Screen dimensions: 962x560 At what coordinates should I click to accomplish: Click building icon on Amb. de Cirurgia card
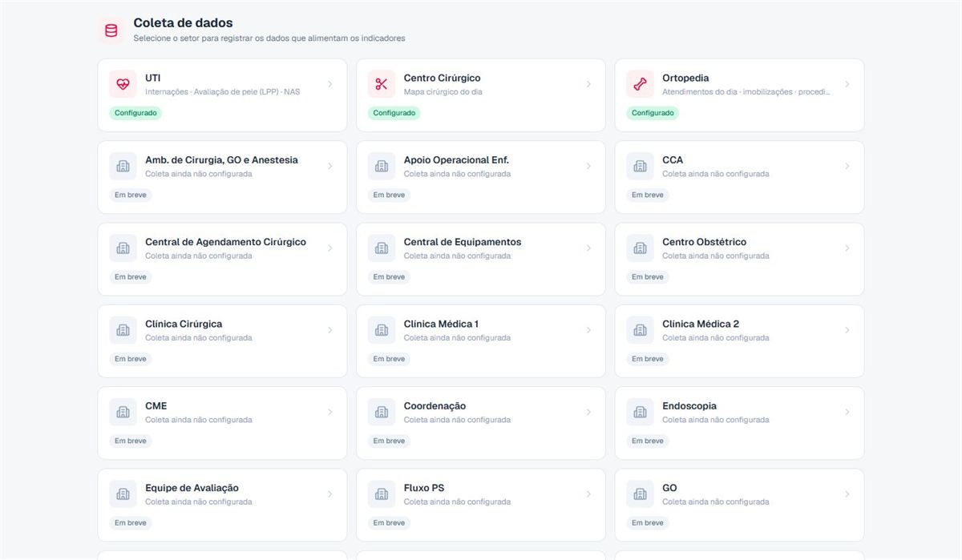click(x=123, y=166)
